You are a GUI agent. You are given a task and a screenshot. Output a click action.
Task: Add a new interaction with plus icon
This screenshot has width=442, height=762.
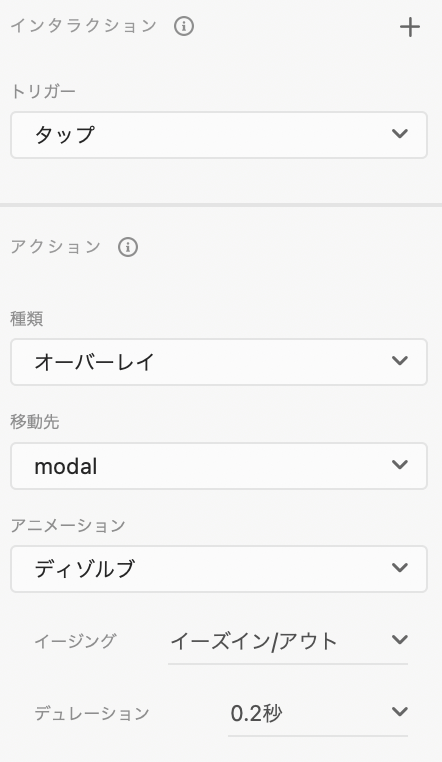(x=410, y=27)
